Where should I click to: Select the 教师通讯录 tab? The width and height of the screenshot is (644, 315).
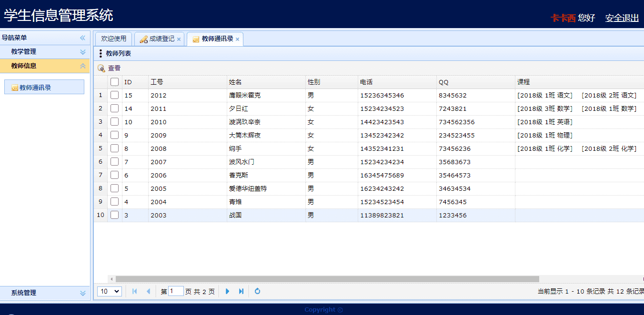[x=215, y=39]
